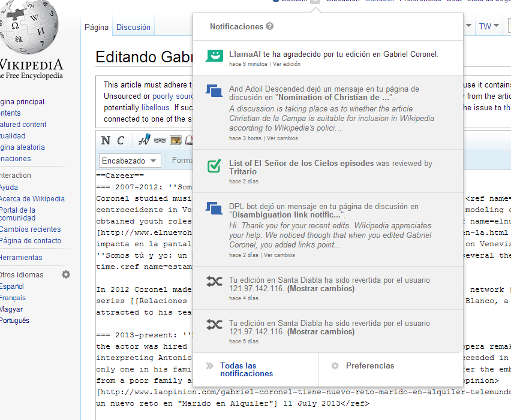
Task: Insert a link using the chain icon
Action: click(x=160, y=140)
